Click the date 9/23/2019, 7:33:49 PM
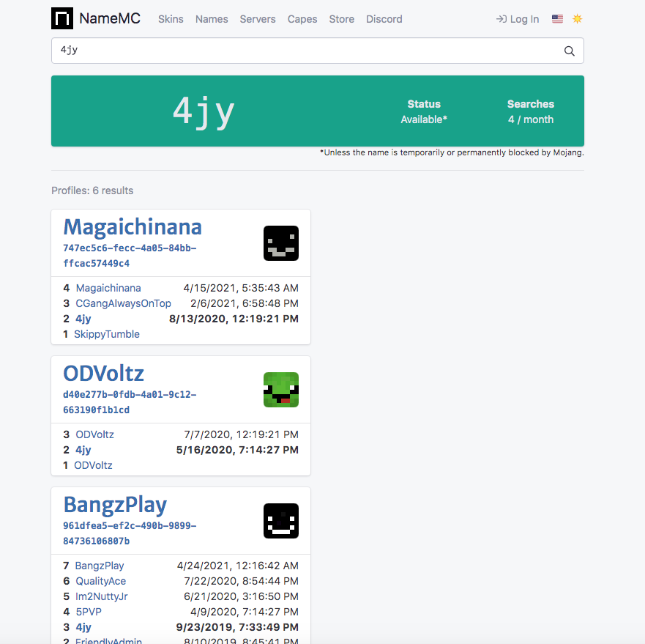 (237, 627)
